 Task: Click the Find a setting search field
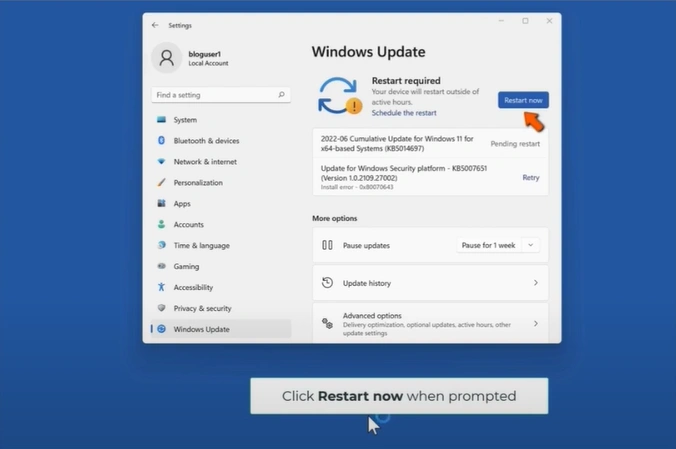[213, 95]
